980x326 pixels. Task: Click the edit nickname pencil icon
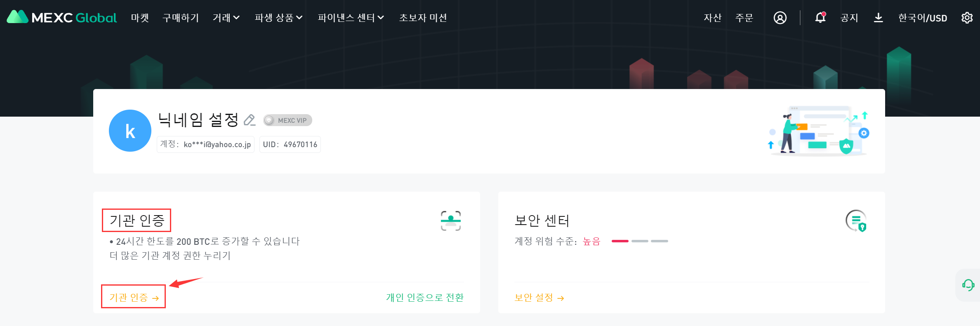point(250,120)
